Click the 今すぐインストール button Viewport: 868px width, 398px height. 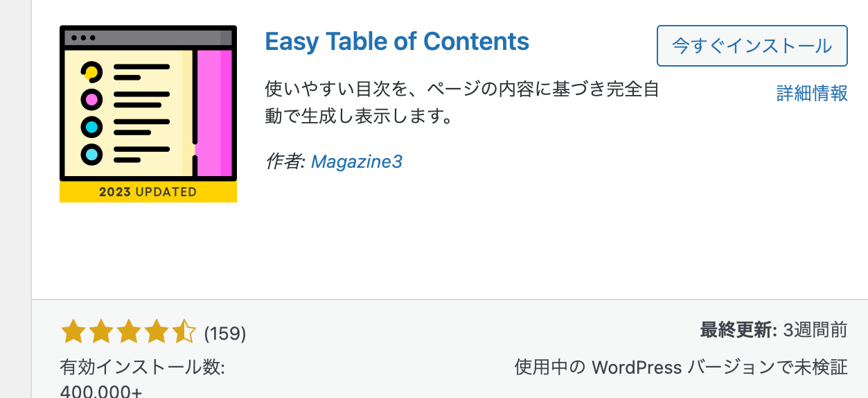point(752,46)
